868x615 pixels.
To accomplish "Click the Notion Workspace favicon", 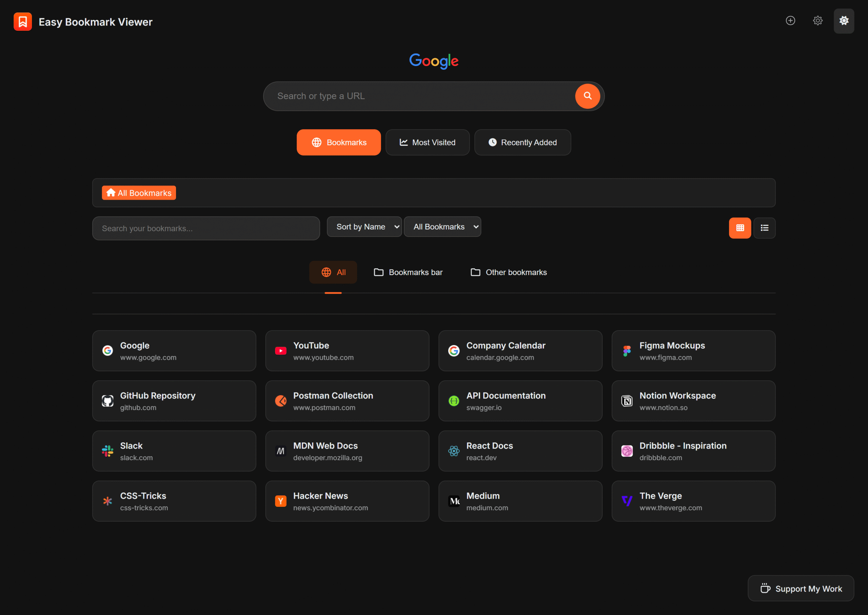I will 627,401.
